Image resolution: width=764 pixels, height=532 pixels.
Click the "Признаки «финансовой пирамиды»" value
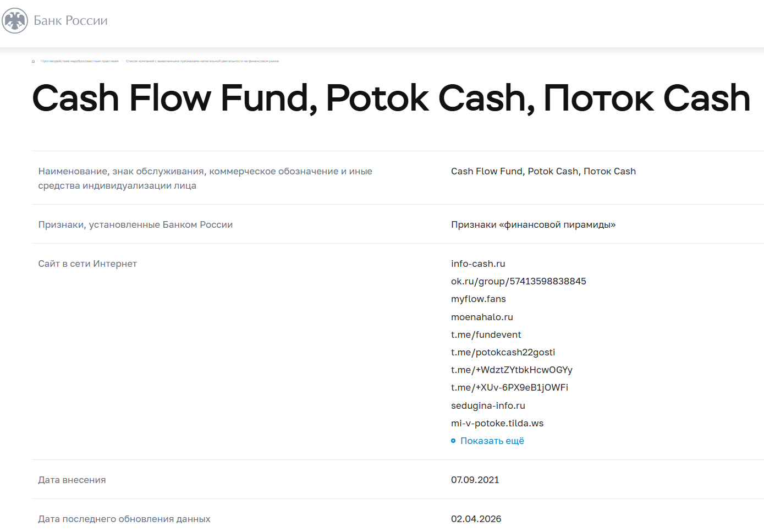point(533,224)
